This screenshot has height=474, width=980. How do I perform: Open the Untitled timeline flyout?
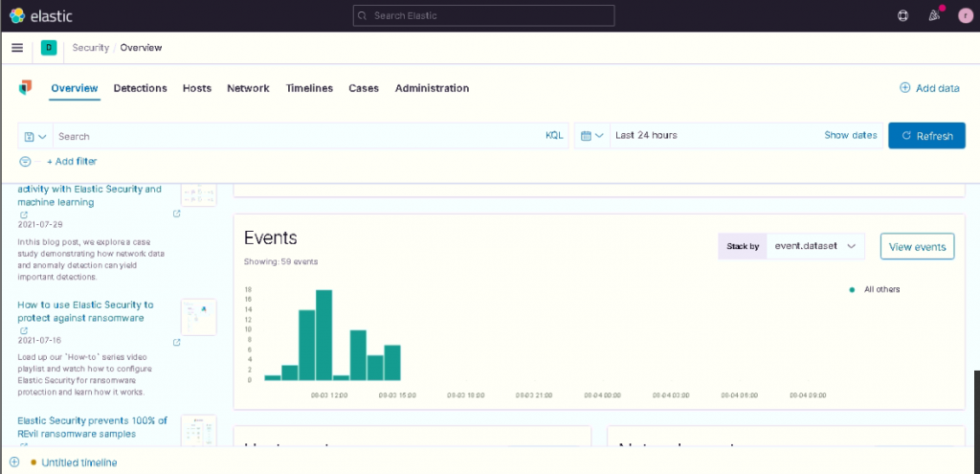point(79,463)
